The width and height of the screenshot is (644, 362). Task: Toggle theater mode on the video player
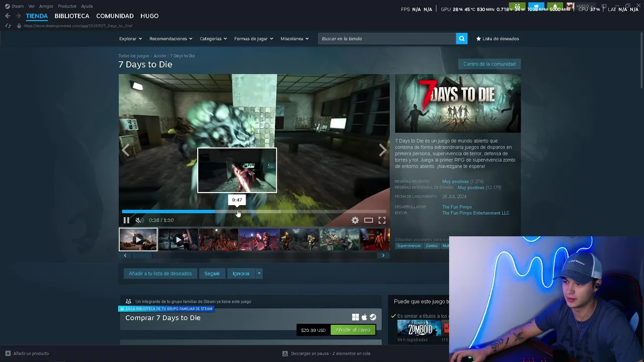(x=369, y=220)
